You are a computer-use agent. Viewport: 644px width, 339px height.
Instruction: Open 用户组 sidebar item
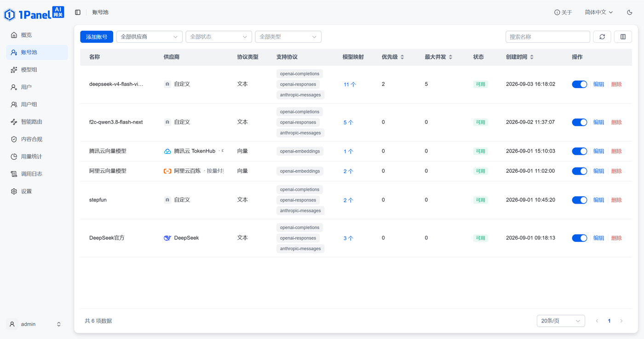[x=37, y=105]
